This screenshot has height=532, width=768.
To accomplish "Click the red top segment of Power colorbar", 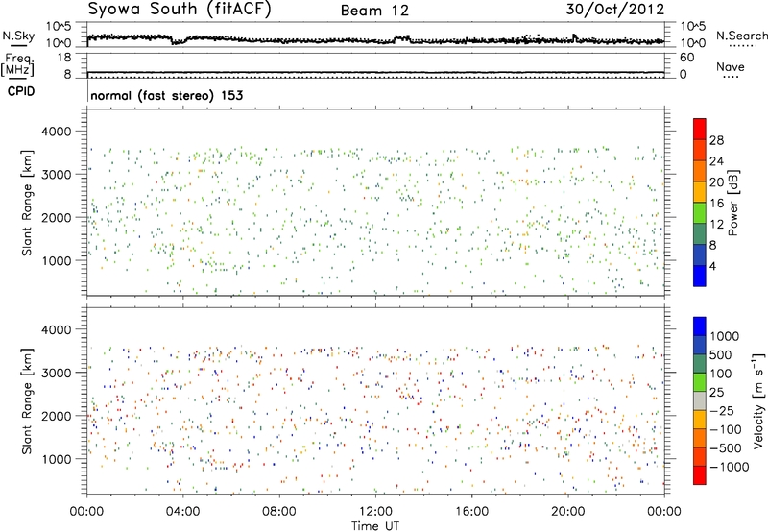I will click(700, 130).
